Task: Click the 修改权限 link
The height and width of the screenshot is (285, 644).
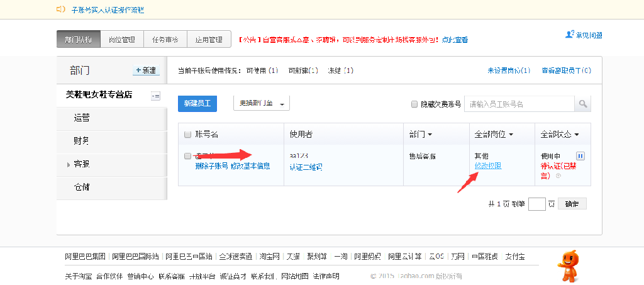Action: (x=488, y=166)
